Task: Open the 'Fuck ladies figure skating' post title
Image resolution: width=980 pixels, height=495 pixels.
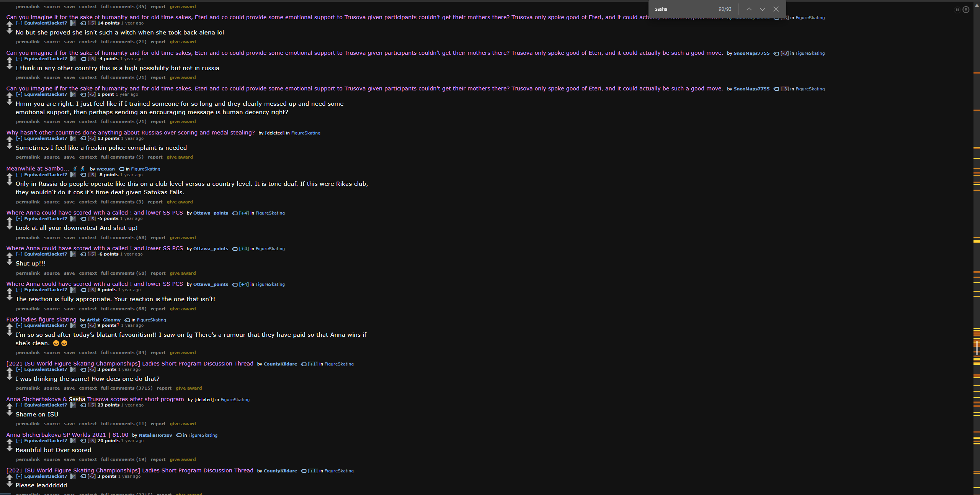Action: coord(41,320)
